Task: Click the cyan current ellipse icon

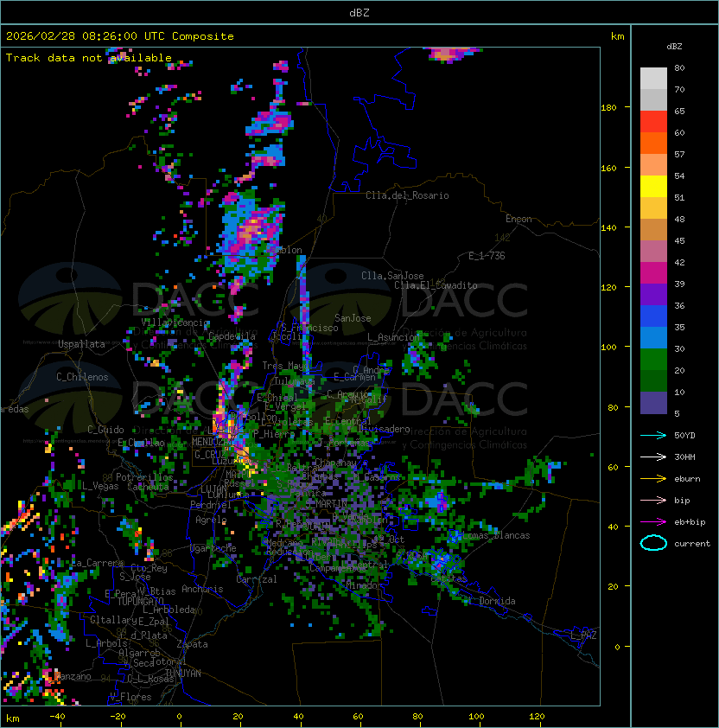Action: pyautogui.click(x=653, y=543)
